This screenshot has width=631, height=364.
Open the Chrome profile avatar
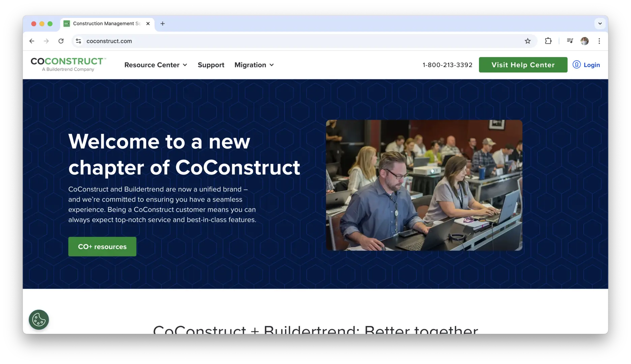tap(585, 41)
